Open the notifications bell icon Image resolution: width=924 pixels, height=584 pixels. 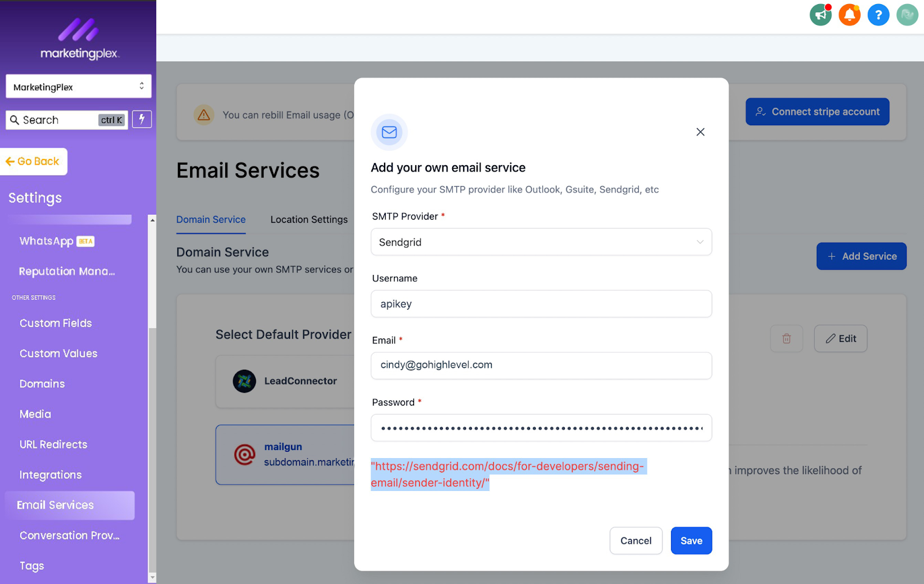(x=850, y=15)
